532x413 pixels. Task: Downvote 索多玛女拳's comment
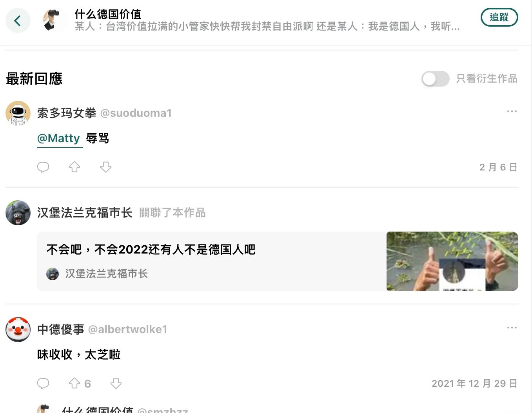point(106,167)
